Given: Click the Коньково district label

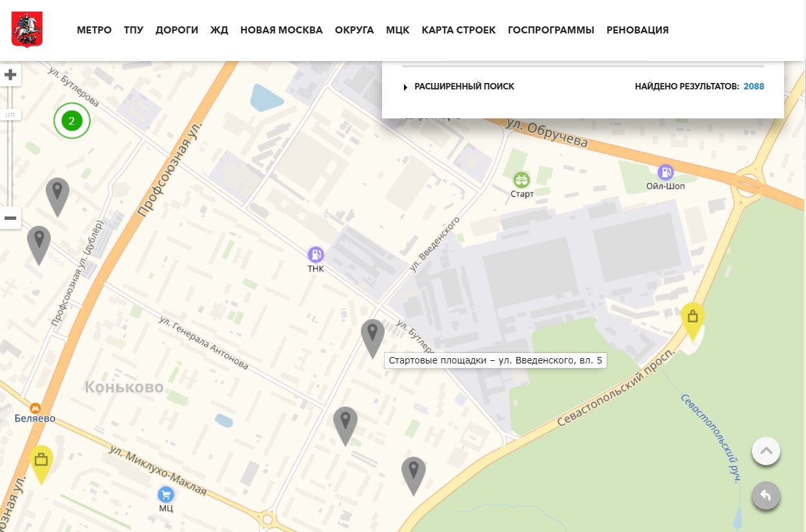Looking at the screenshot, I should [124, 387].
